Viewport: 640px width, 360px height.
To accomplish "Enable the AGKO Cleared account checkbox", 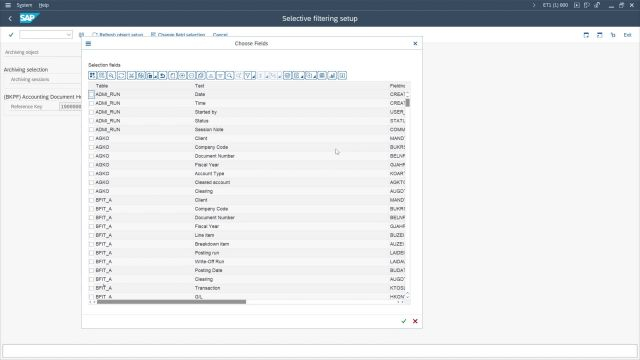I will point(91,182).
